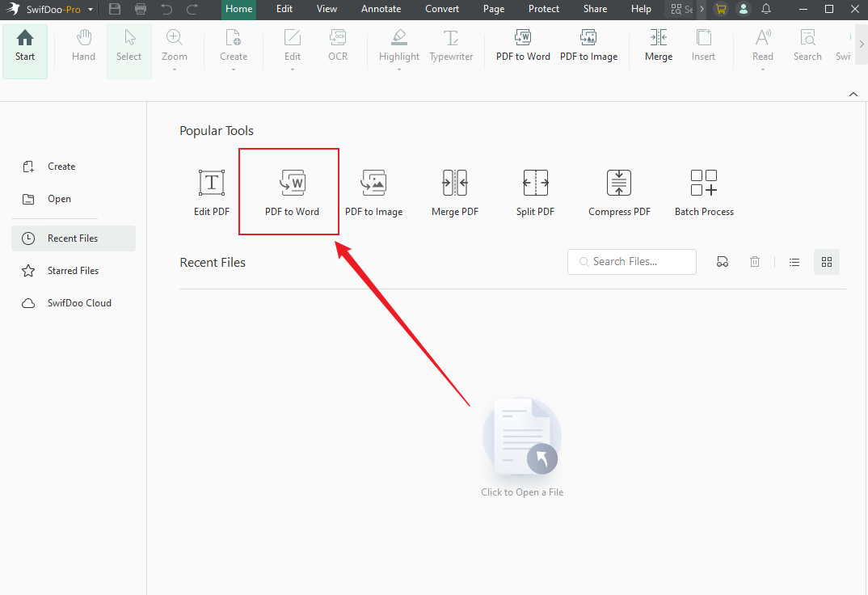The height and width of the screenshot is (595, 868).
Task: Open PDF to Word in Popular Tools
Action: click(x=293, y=192)
